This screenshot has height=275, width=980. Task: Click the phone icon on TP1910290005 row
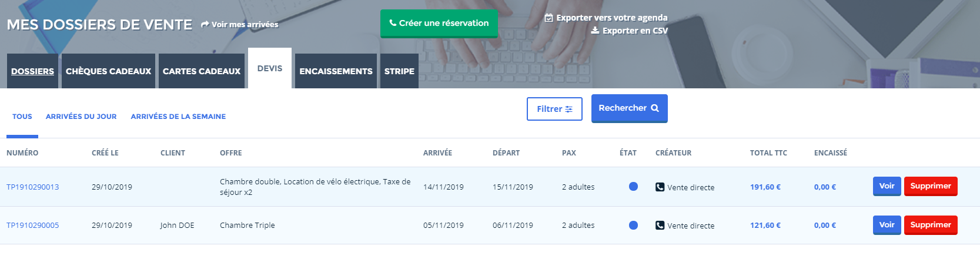(x=660, y=225)
